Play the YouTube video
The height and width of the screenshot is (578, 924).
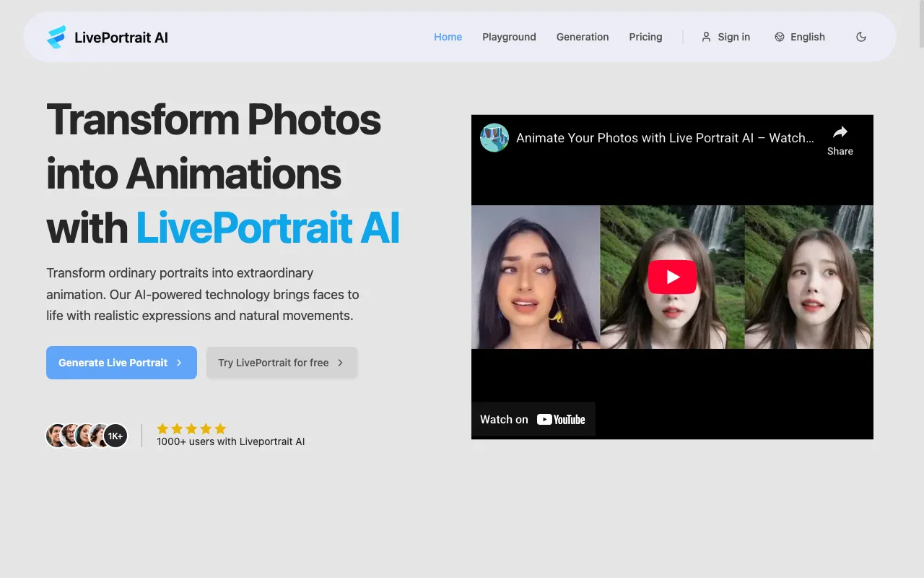pos(672,277)
